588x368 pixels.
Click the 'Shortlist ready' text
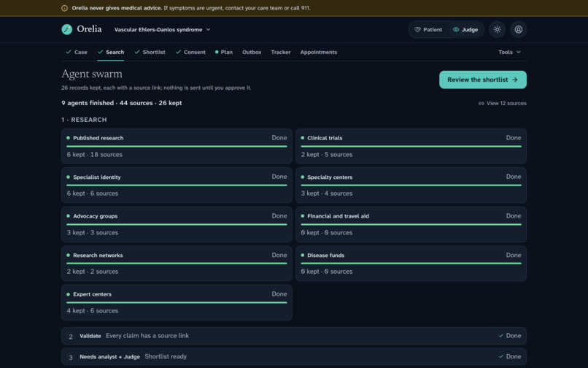click(166, 356)
